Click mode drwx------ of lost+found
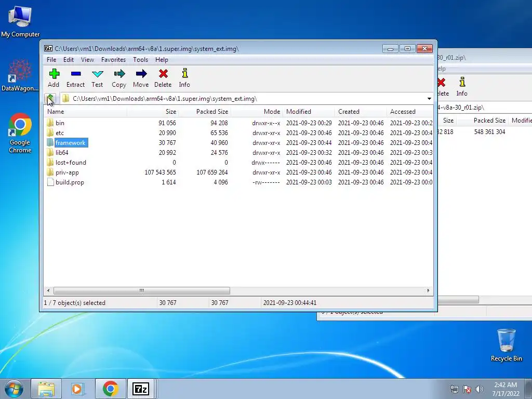532x399 pixels. click(x=266, y=163)
